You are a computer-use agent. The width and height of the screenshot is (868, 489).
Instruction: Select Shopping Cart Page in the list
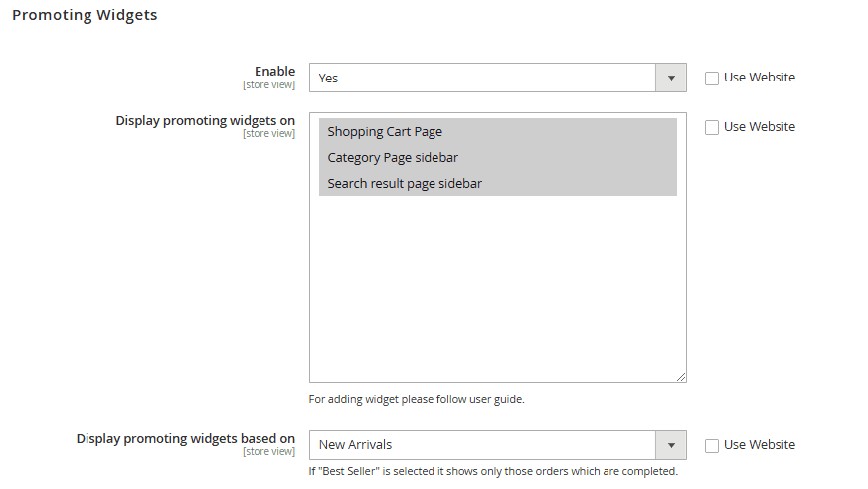tap(498, 131)
